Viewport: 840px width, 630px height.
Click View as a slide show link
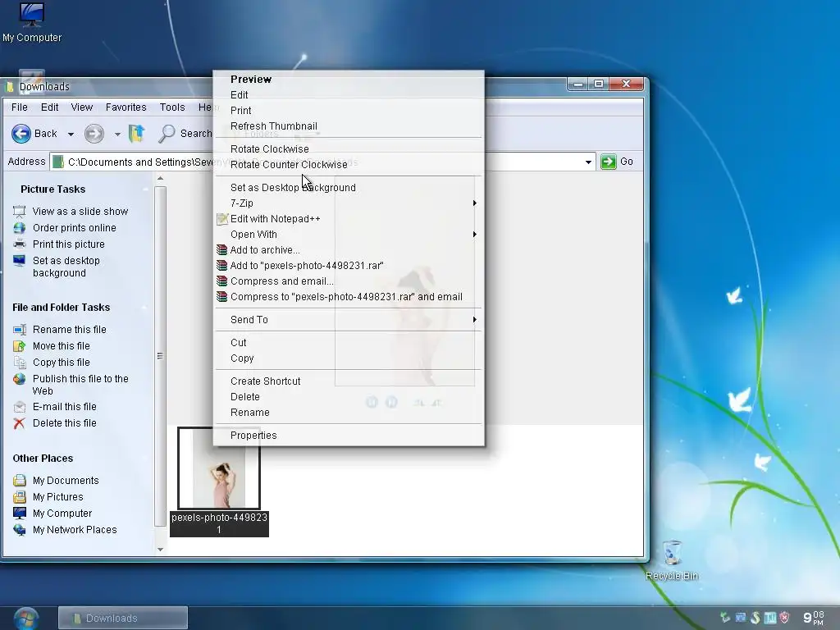click(80, 212)
